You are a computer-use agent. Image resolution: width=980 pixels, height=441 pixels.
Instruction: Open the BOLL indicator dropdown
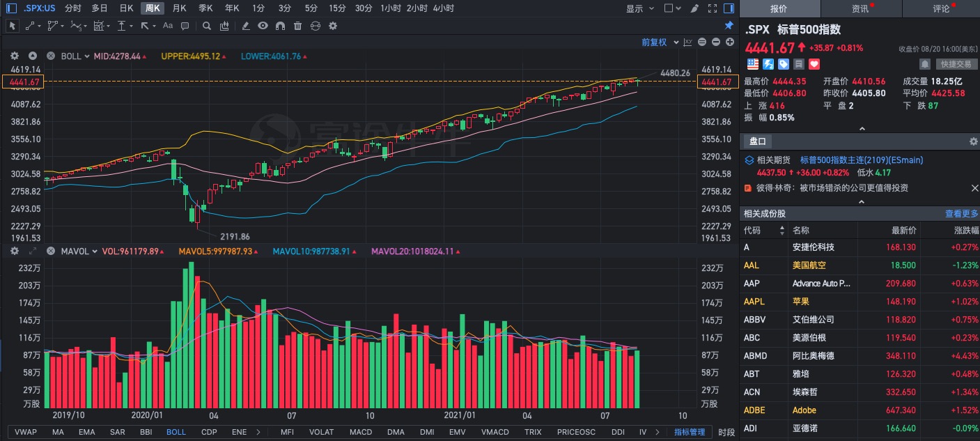75,56
